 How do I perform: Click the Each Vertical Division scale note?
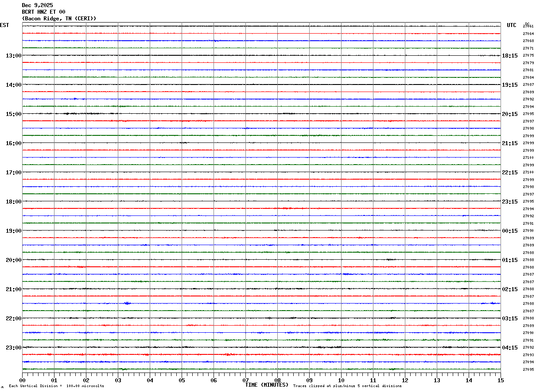coord(56,386)
